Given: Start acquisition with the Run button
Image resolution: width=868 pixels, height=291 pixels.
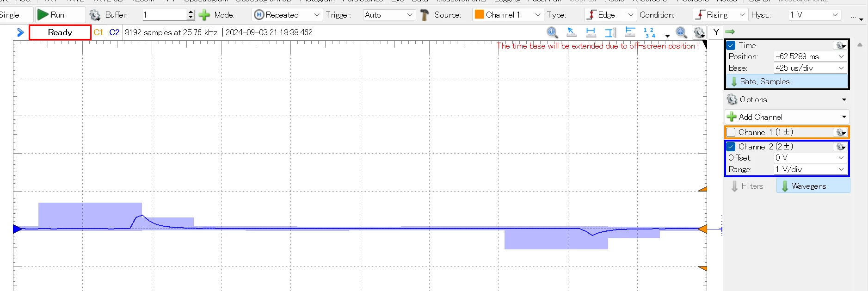Looking at the screenshot, I should click(x=61, y=15).
